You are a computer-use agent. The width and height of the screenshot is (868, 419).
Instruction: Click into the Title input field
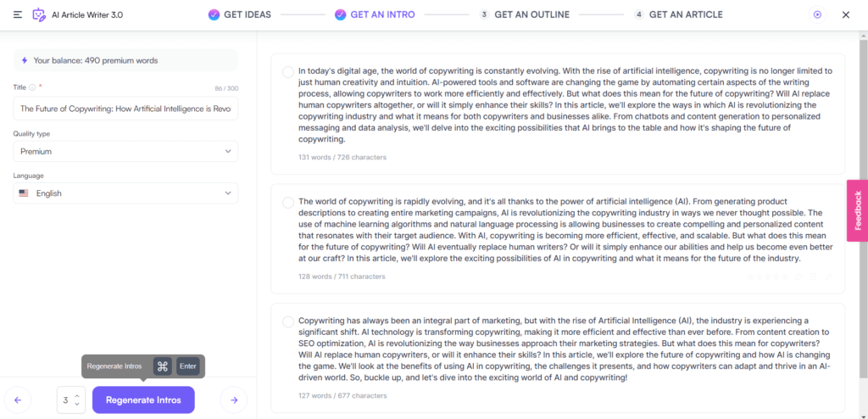click(125, 109)
